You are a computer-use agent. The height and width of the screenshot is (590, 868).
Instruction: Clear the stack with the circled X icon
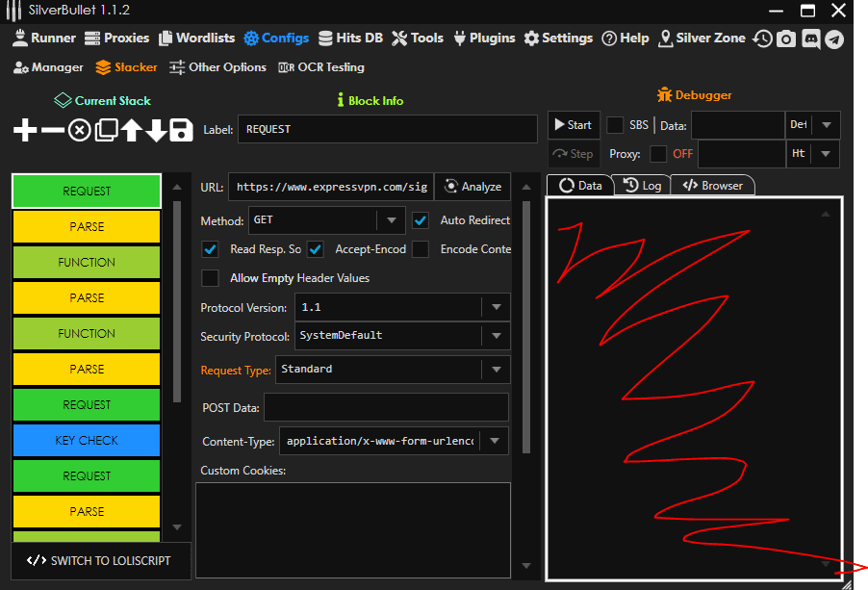[x=79, y=131]
